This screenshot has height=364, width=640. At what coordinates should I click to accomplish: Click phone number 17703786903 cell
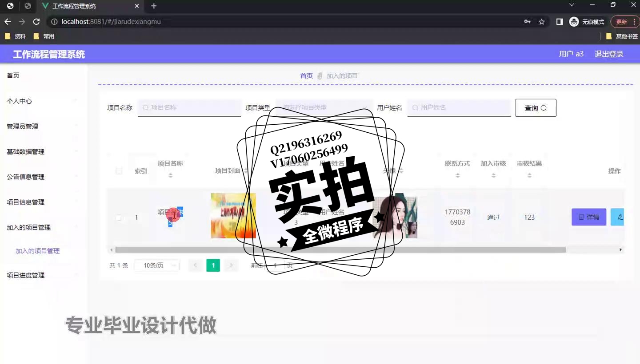click(x=457, y=217)
